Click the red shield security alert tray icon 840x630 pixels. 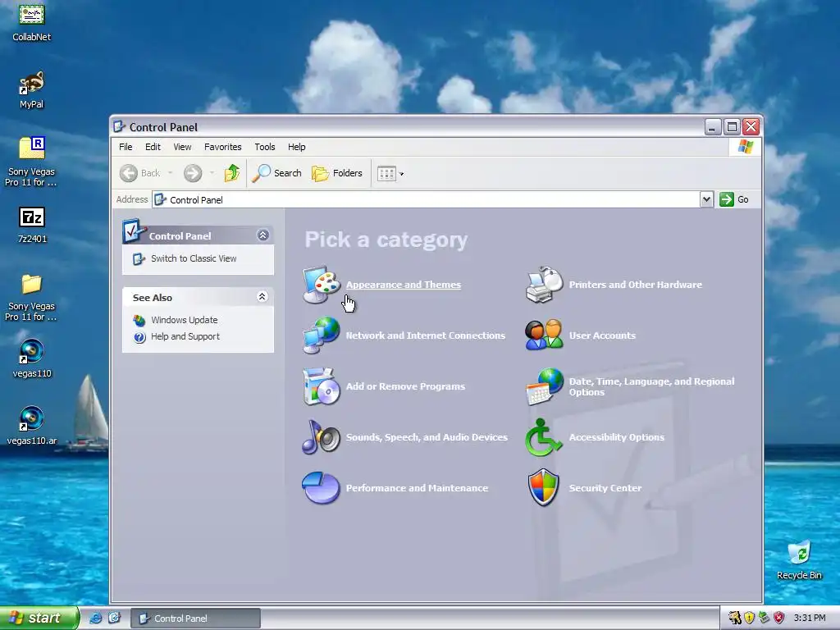point(779,618)
